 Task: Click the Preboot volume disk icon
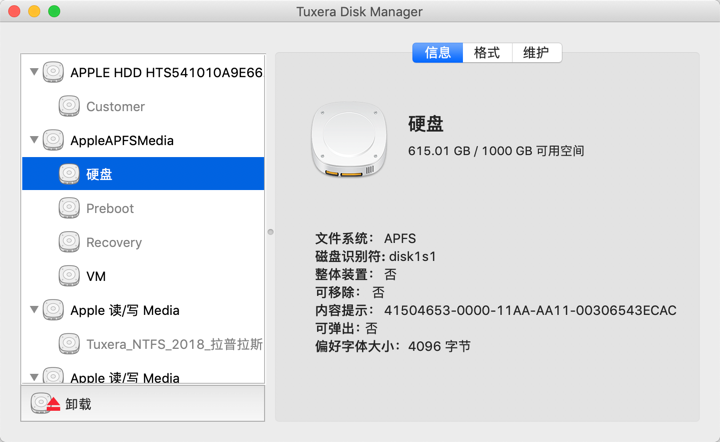coord(69,208)
